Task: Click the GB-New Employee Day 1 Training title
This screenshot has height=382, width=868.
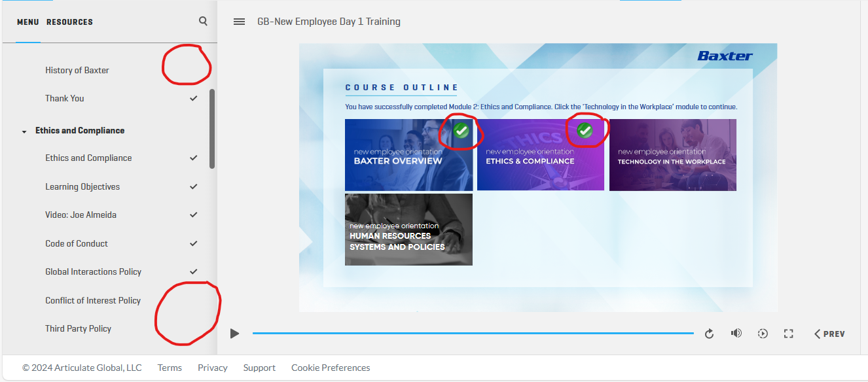Action: pos(329,22)
